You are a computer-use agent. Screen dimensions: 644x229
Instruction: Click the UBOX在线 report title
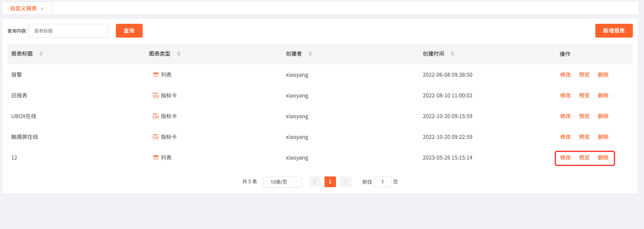pos(24,116)
